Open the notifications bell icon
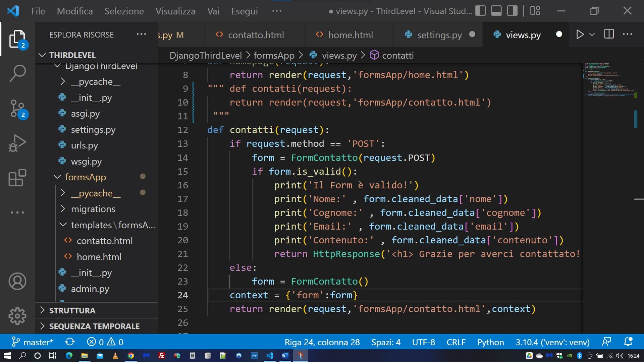This screenshot has width=644, height=362. click(x=628, y=342)
